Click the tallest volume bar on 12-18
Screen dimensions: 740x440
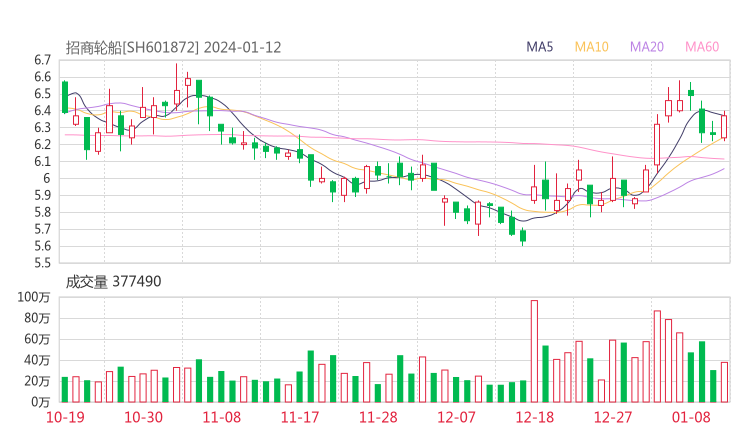[534, 351]
